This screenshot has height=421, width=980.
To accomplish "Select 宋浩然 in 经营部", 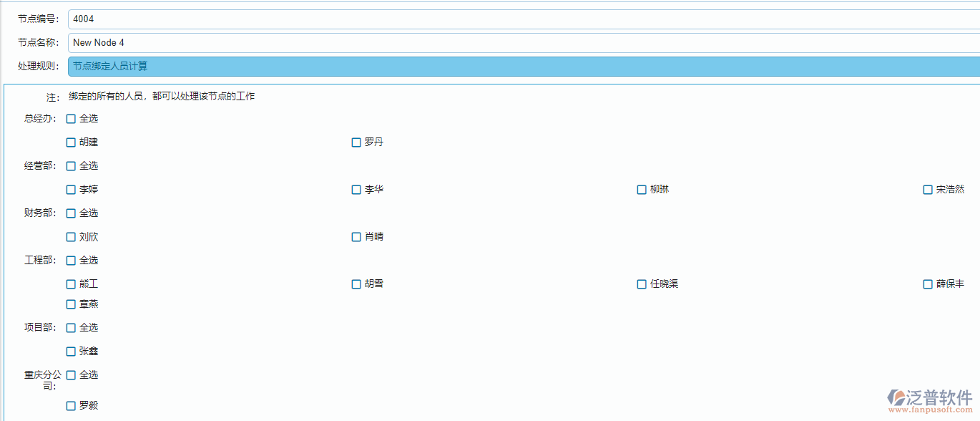I will coord(927,189).
